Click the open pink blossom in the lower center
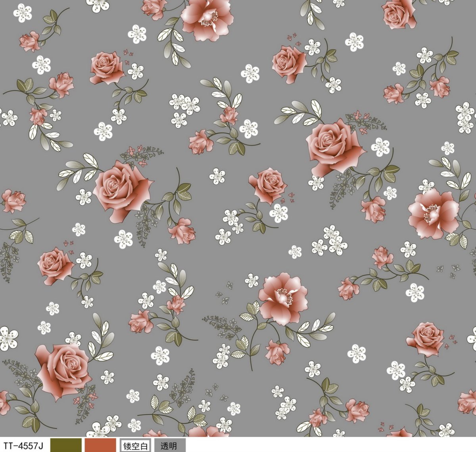This screenshot has height=452, width=476. (x=283, y=298)
